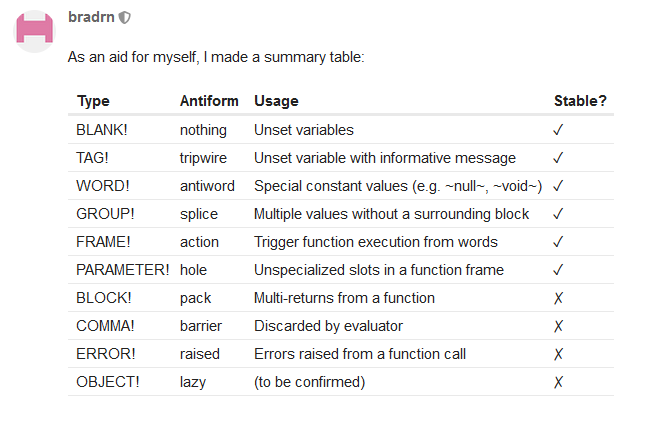Click the checkmark in the WORD! row
The width and height of the screenshot is (650, 422).
tap(558, 186)
